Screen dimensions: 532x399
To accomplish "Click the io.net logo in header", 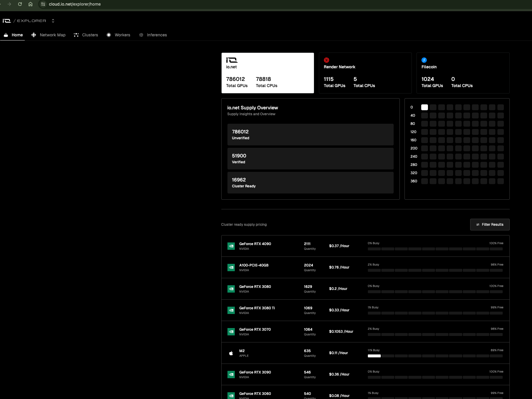I will pyautogui.click(x=7, y=21).
